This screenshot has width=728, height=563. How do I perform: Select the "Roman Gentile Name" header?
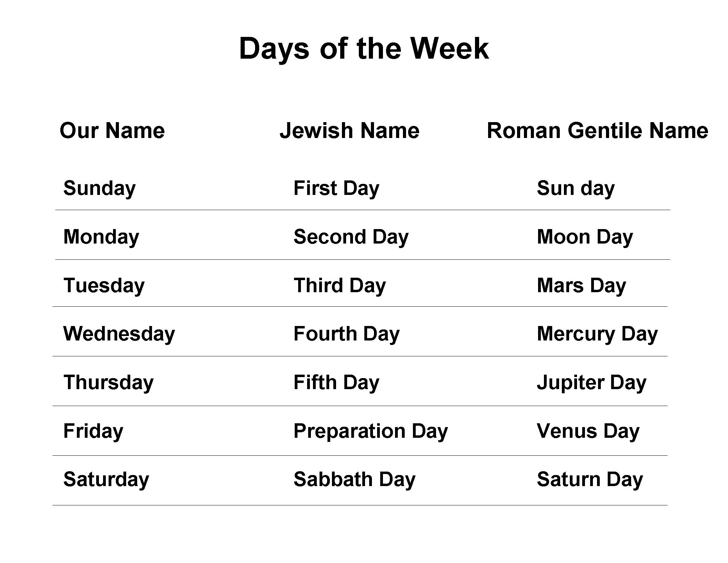[x=597, y=130]
